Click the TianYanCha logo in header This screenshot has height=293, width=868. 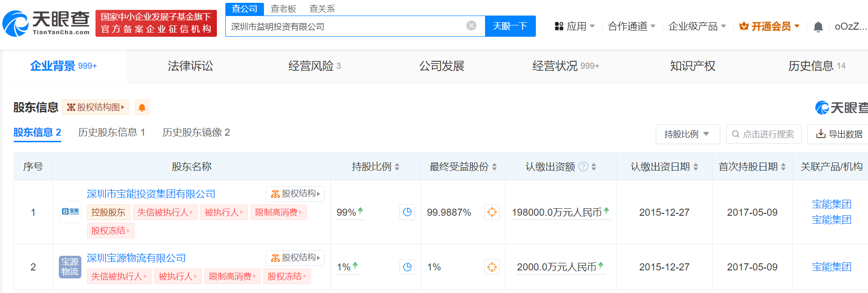pos(46,23)
